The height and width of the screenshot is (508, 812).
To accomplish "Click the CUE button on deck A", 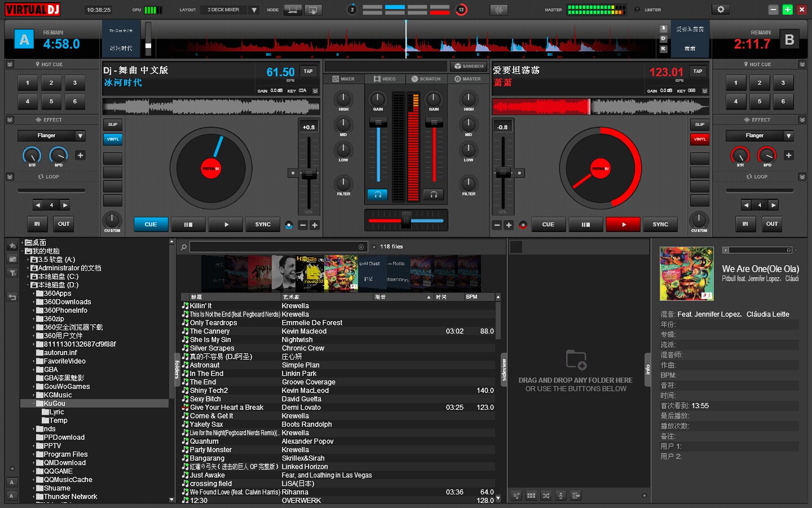I will [151, 225].
